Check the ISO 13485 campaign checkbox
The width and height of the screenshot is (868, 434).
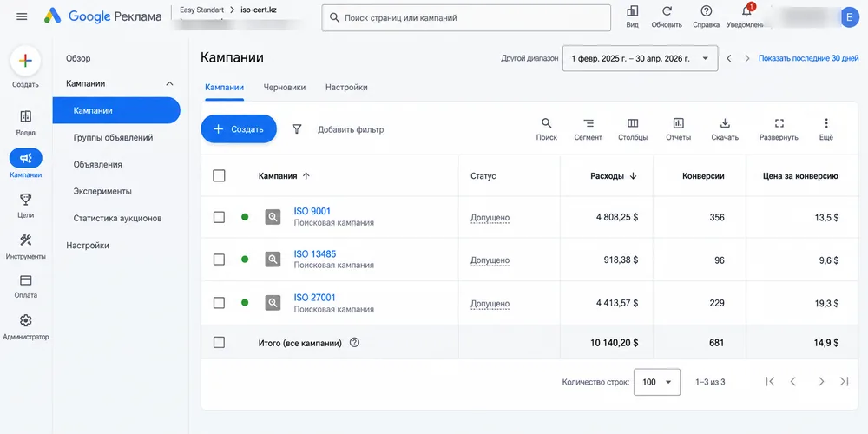(220, 260)
